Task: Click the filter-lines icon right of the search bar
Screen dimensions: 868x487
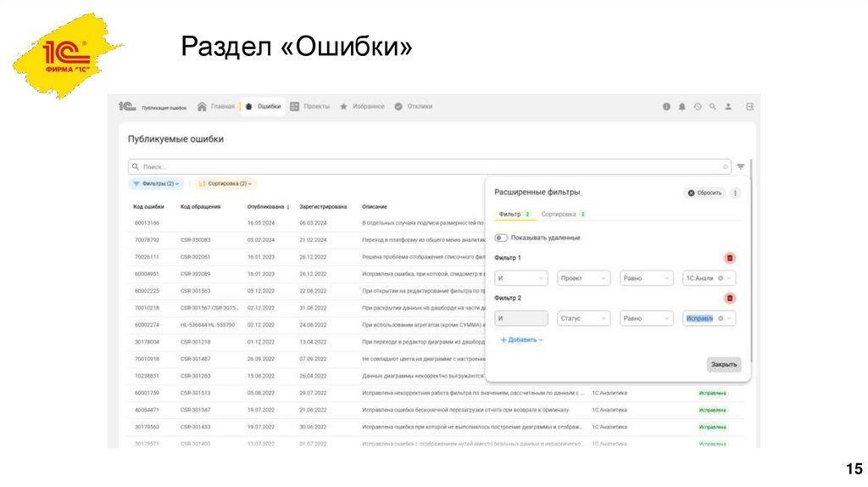Action: click(x=741, y=167)
